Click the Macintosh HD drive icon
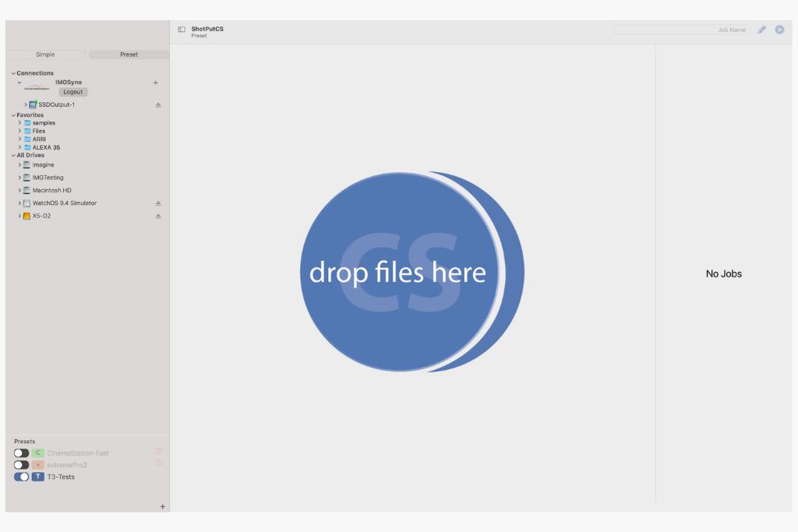This screenshot has width=798, height=532. click(x=26, y=190)
